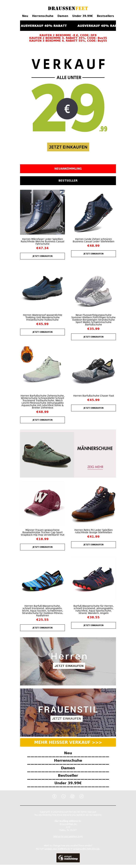
Task: Click the maroon W baseball cap image
Action: pos(42,503)
